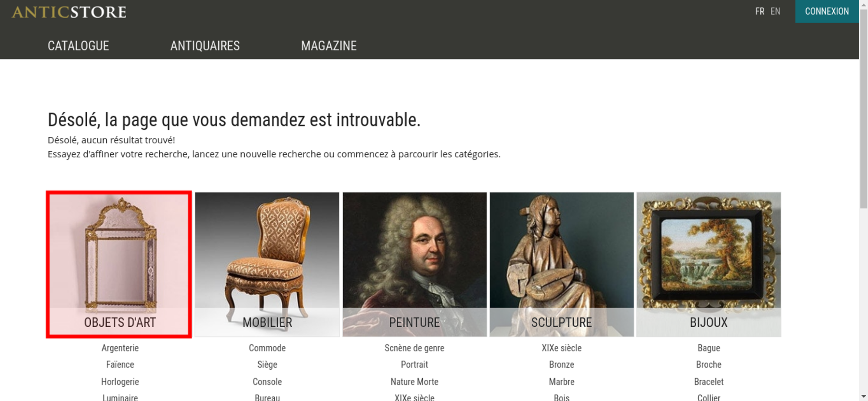Image resolution: width=868 pixels, height=401 pixels.
Task: Open the Sculpture category thumbnail
Action: (562, 264)
